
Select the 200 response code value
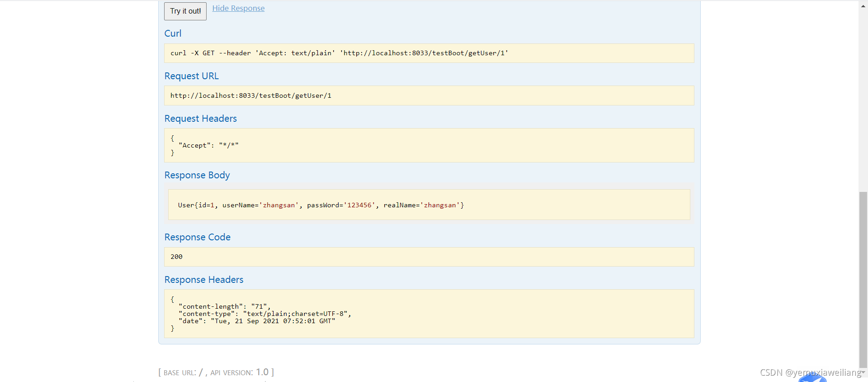[176, 257]
